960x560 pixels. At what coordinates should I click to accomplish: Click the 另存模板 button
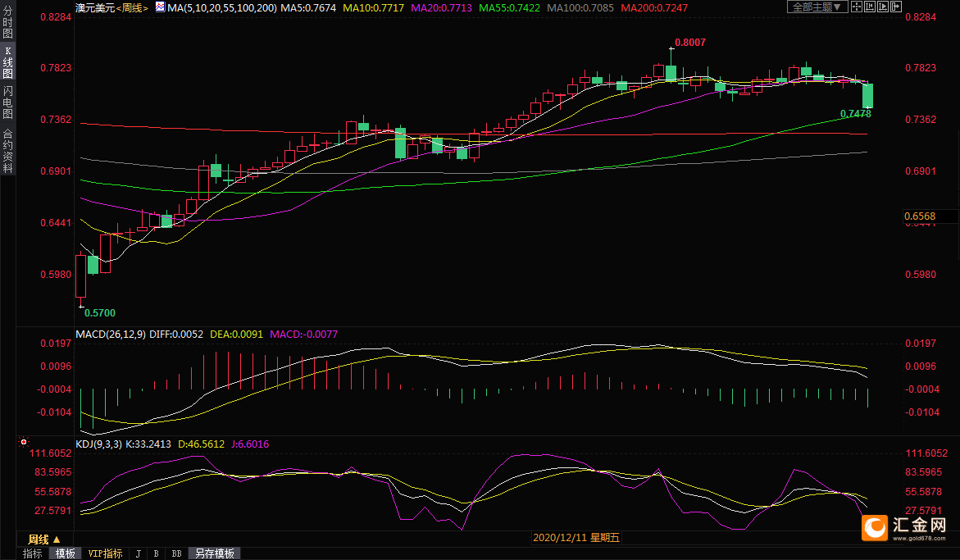(214, 553)
